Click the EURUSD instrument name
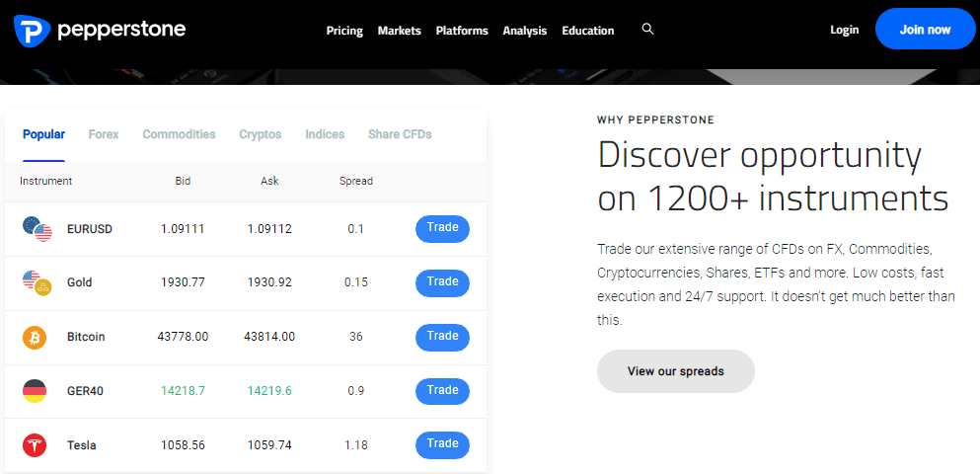The image size is (980, 474). (90, 229)
